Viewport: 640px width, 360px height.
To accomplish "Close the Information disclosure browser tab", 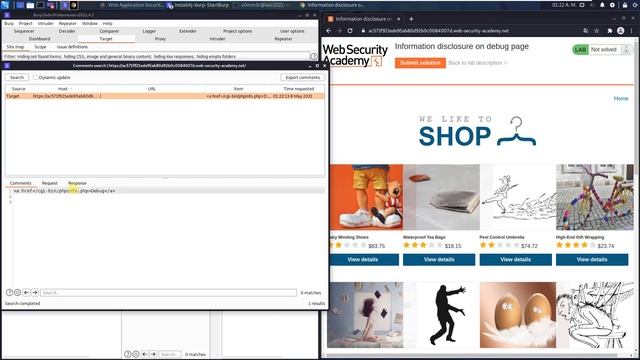I will 399,19.
